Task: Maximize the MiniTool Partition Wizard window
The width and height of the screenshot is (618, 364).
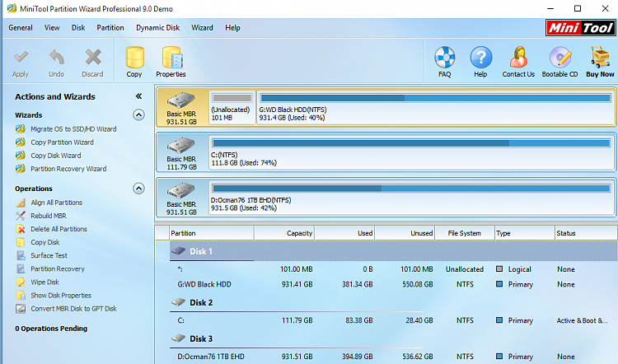Action: [578, 8]
